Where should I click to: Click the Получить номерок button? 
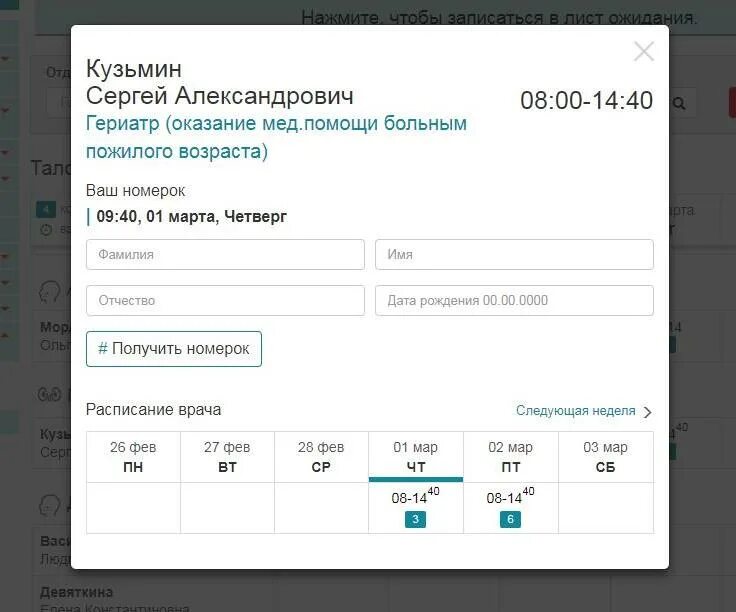pos(174,349)
